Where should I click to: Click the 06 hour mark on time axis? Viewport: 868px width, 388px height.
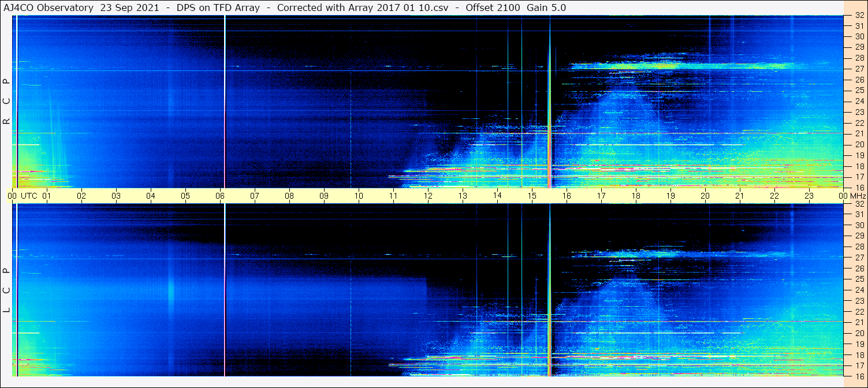point(220,196)
